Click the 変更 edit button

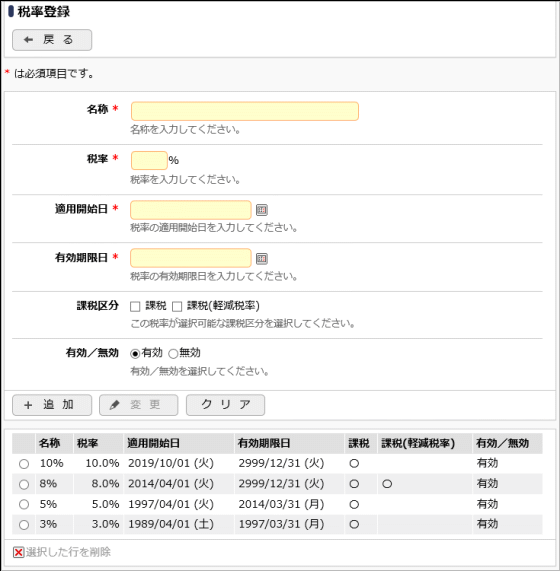pyautogui.click(x=139, y=405)
